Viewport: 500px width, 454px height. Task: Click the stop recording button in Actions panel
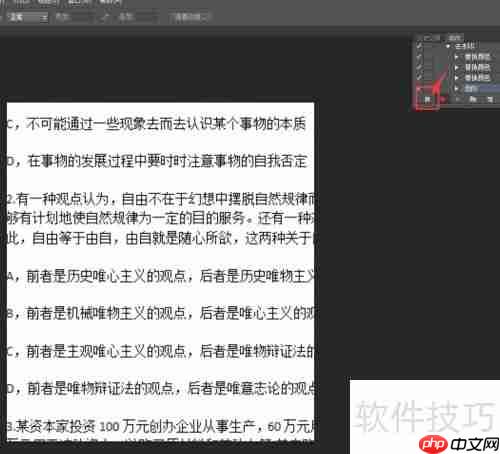click(x=427, y=99)
